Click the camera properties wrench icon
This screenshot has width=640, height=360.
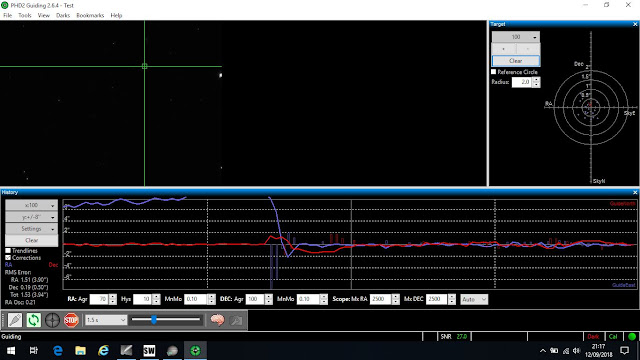pyautogui.click(x=236, y=320)
